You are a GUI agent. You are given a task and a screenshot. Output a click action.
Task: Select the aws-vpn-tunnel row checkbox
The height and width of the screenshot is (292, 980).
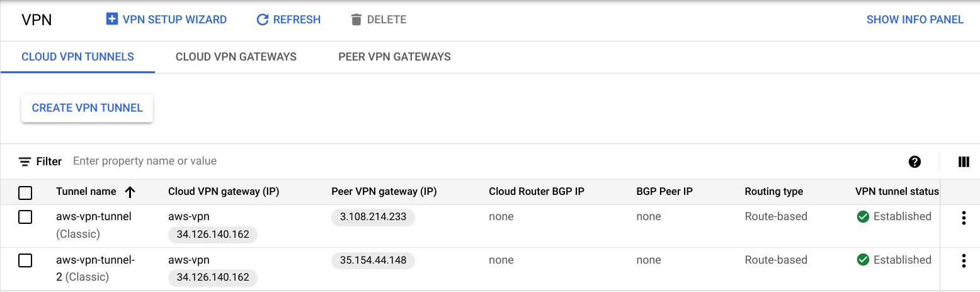tap(25, 217)
